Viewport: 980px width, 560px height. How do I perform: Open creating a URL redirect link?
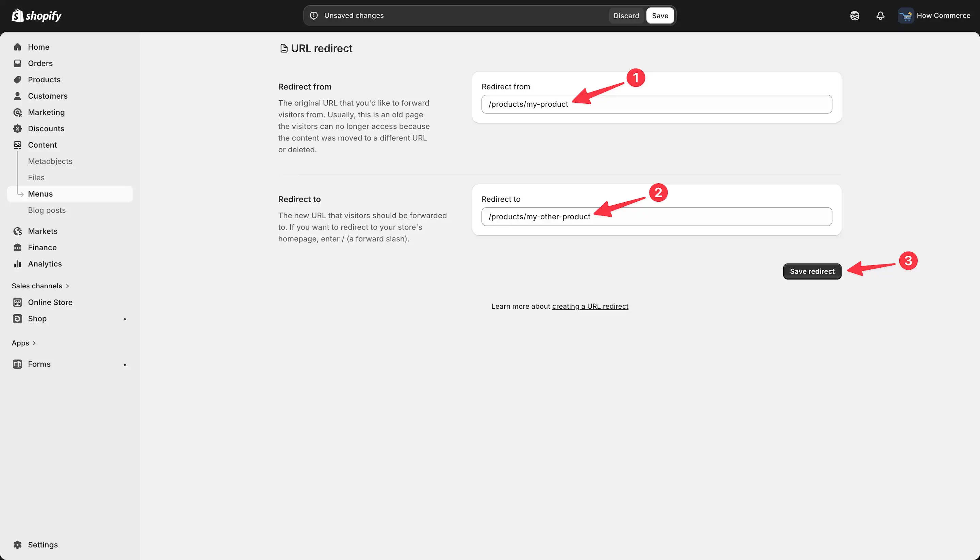coord(590,307)
